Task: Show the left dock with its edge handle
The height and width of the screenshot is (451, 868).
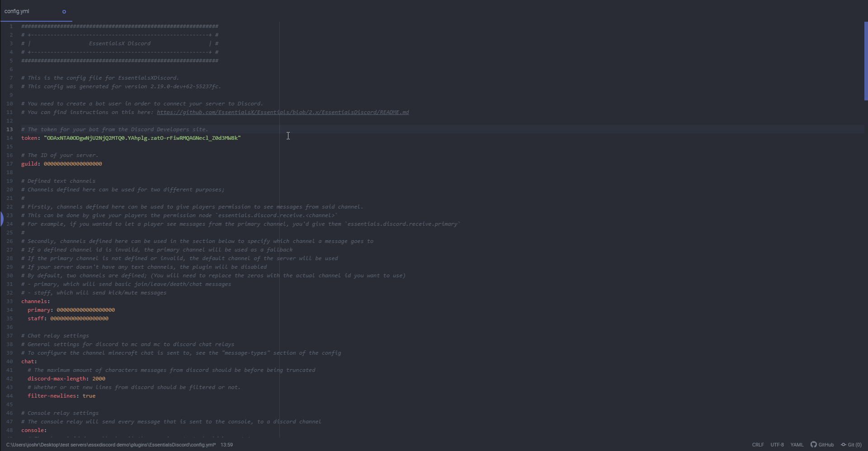Action: click(x=1, y=219)
